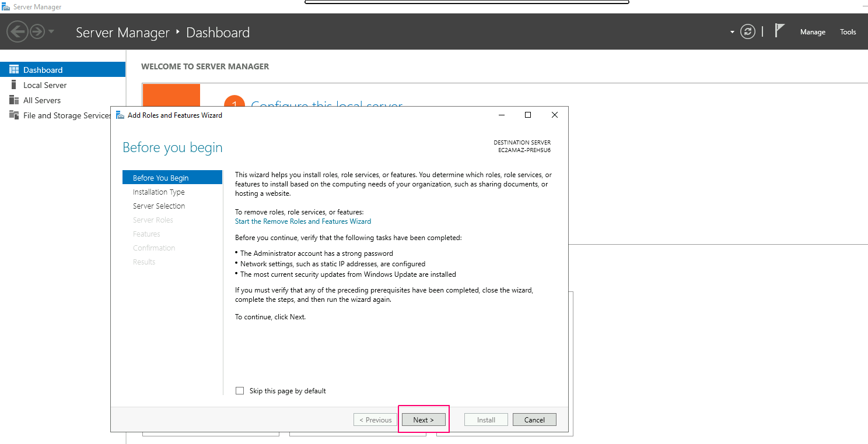This screenshot has width=868, height=444.
Task: Open Start the Remove Roles and Features Wizard
Action: coord(303,221)
